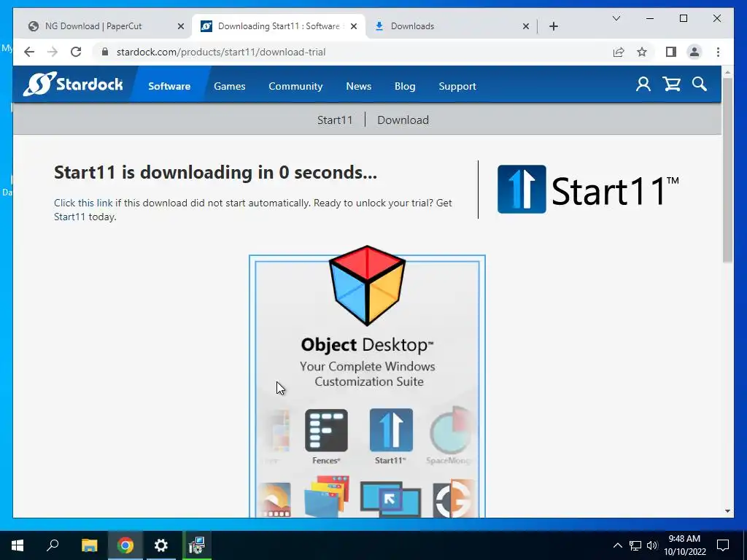Open the News section
The image size is (747, 560).
click(359, 86)
